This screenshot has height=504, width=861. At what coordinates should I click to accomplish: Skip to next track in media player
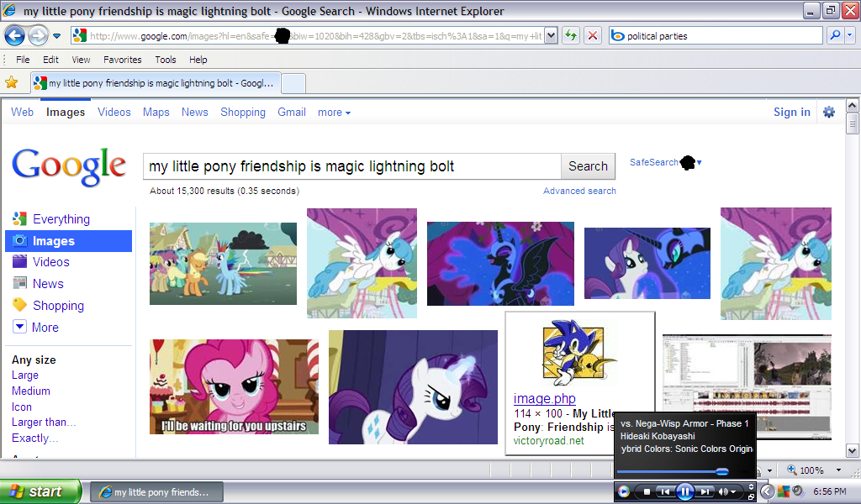coord(705,491)
